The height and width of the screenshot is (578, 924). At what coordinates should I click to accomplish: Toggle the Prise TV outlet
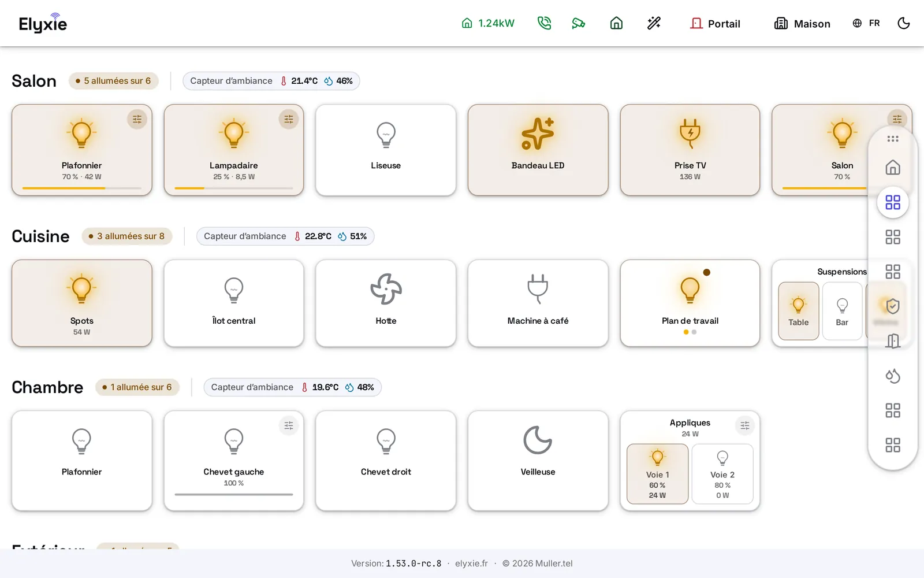click(x=690, y=150)
